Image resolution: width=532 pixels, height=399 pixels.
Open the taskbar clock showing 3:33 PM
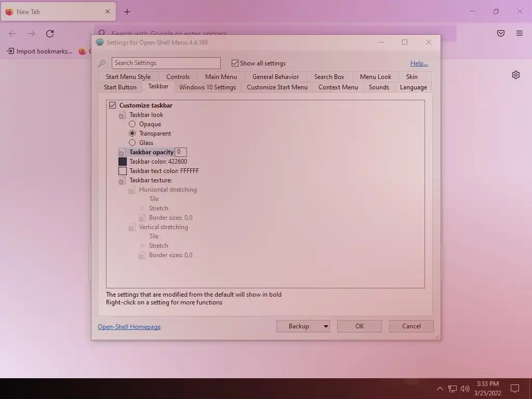pos(487,389)
